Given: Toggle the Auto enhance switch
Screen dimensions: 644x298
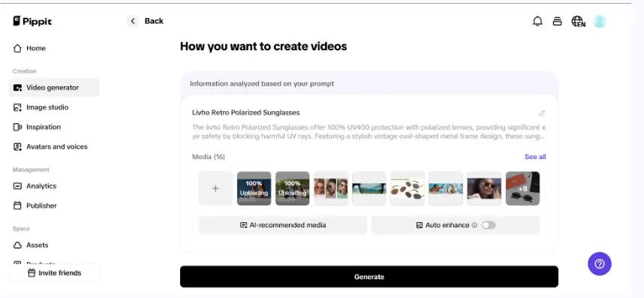Looking at the screenshot, I should tap(489, 225).
